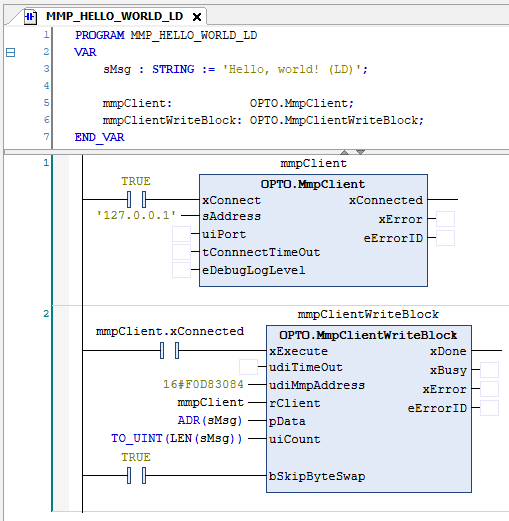Close the MMP_HELLO_WORLD_LD tab
This screenshot has width=509, height=521.
point(197,17)
